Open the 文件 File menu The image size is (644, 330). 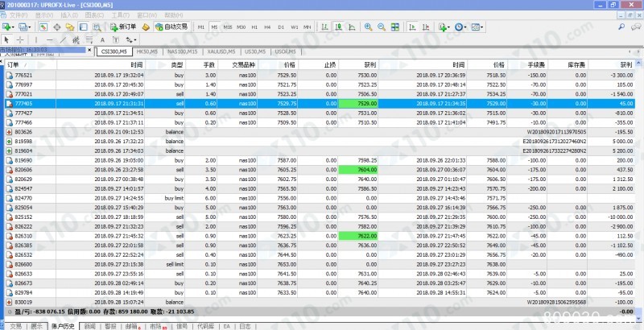point(18,15)
